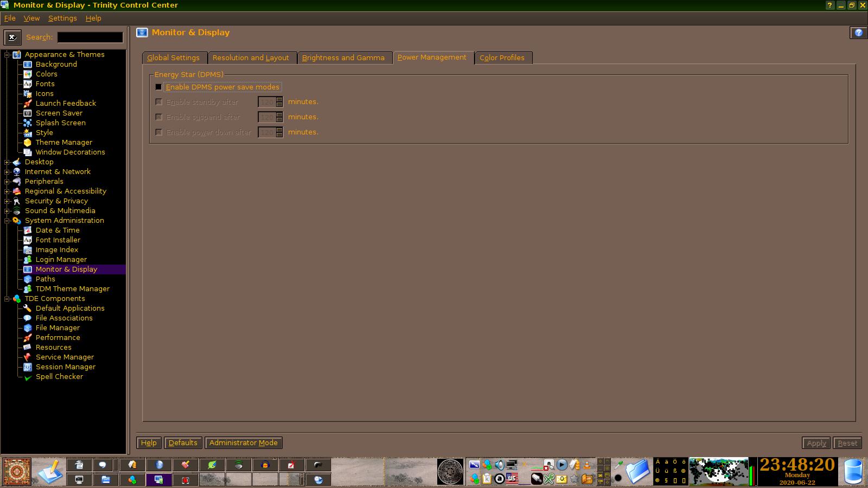The width and height of the screenshot is (868, 488).
Task: Click the Service Manager flag icon
Action: 28,357
